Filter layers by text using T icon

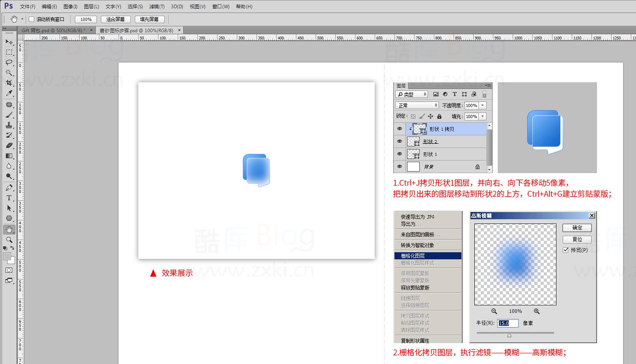coord(454,94)
